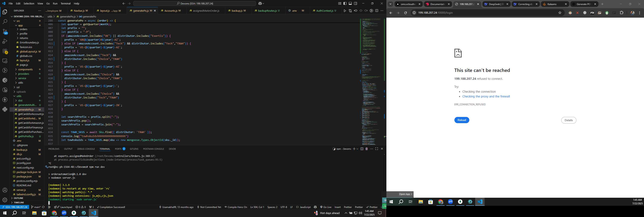Switch to the PROBLEMS panel tab
644x217 pixels.
pyautogui.click(x=54, y=149)
